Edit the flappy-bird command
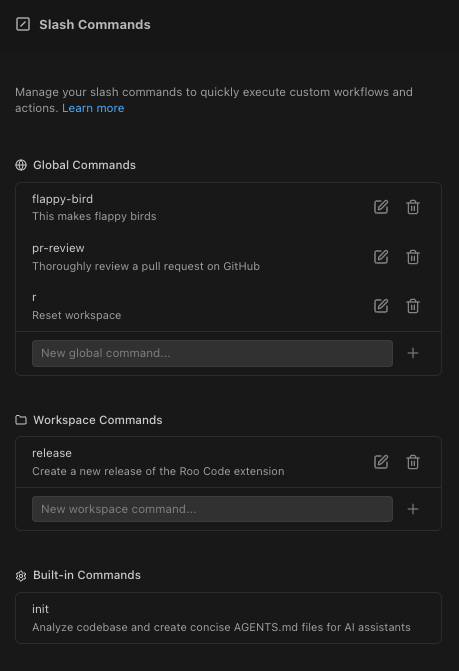 pyautogui.click(x=381, y=207)
